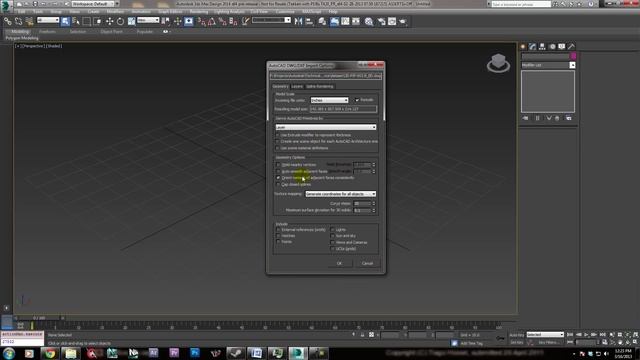Open Named Selection Sets dropdown

click(x=271, y=20)
